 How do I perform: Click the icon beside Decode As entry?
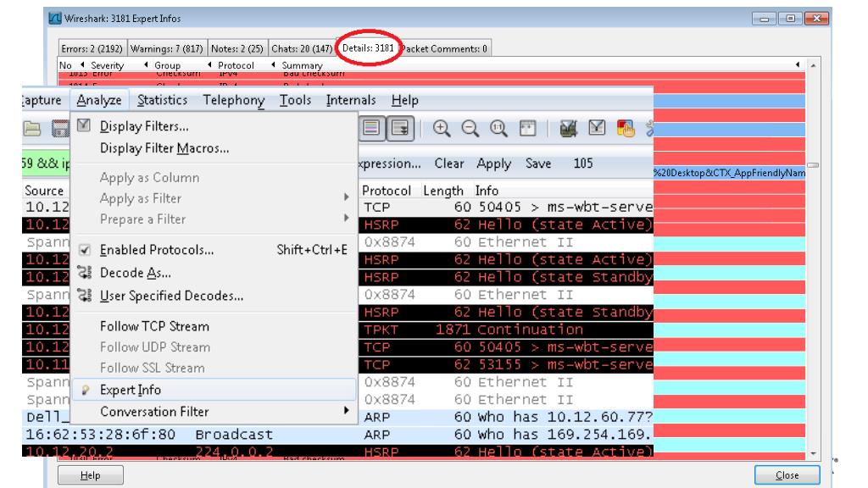[x=84, y=272]
